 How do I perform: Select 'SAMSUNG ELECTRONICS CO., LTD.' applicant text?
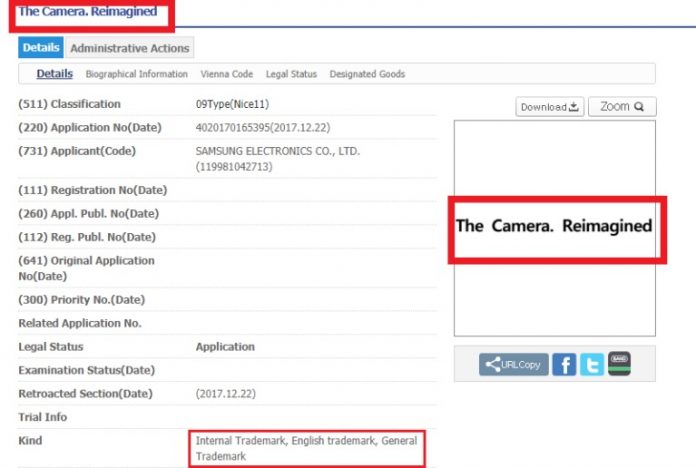pyautogui.click(x=277, y=151)
